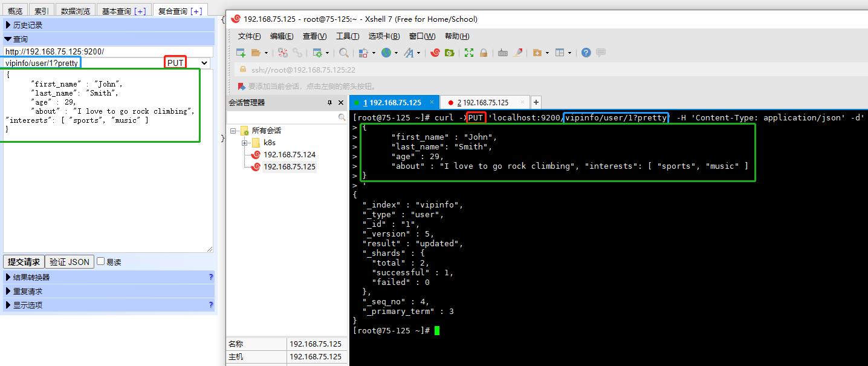Viewport: 868px width, 366px height.
Task: Toggle full screen mode icon
Action: point(468,53)
